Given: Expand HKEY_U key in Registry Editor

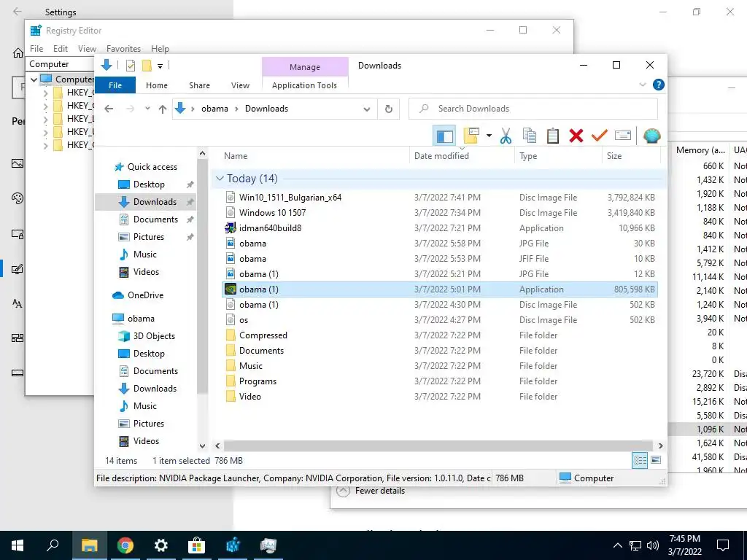Looking at the screenshot, I should tap(45, 132).
